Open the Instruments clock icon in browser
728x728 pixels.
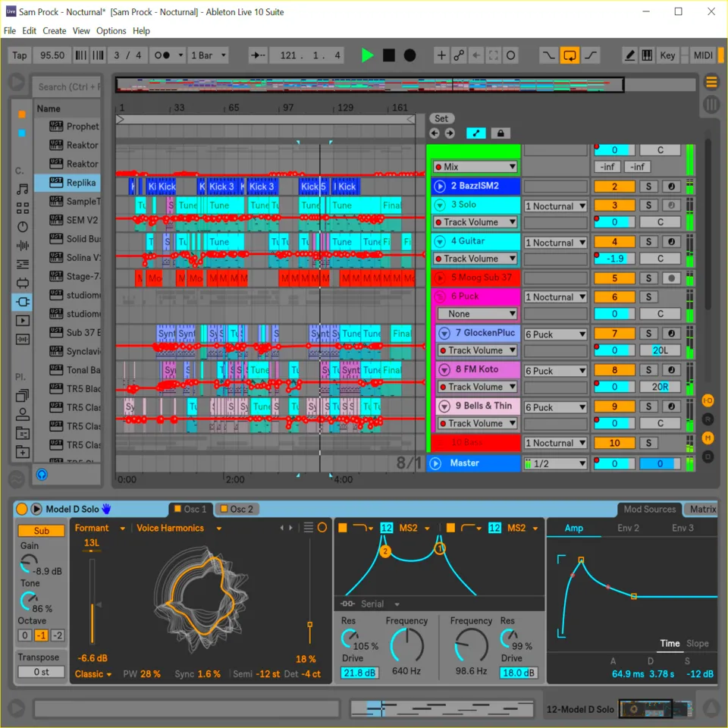click(x=22, y=227)
